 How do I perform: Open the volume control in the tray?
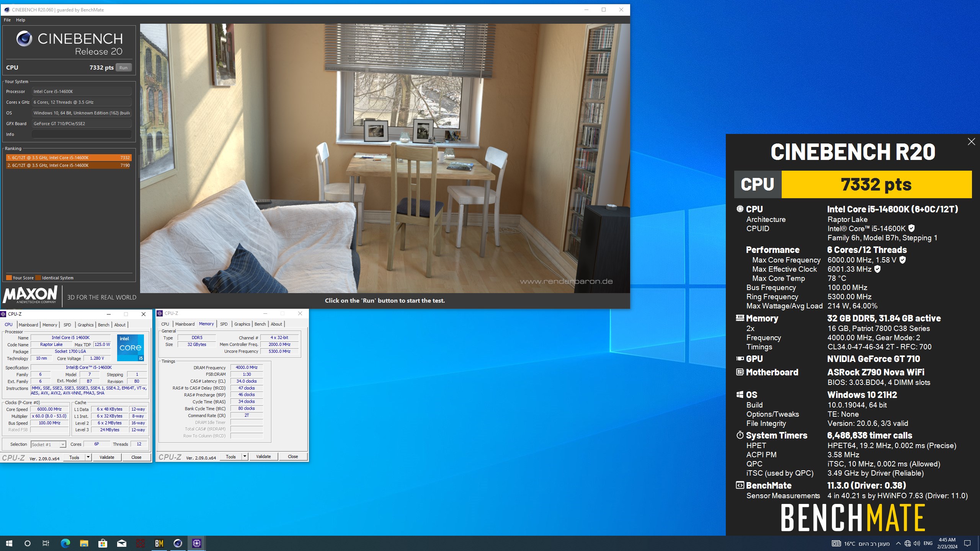pyautogui.click(x=916, y=543)
